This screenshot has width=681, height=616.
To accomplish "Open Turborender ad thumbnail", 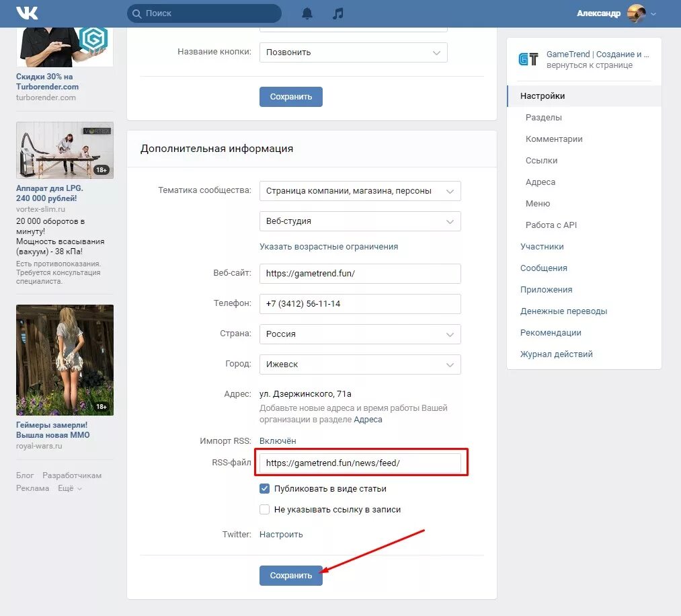I will tap(65, 47).
